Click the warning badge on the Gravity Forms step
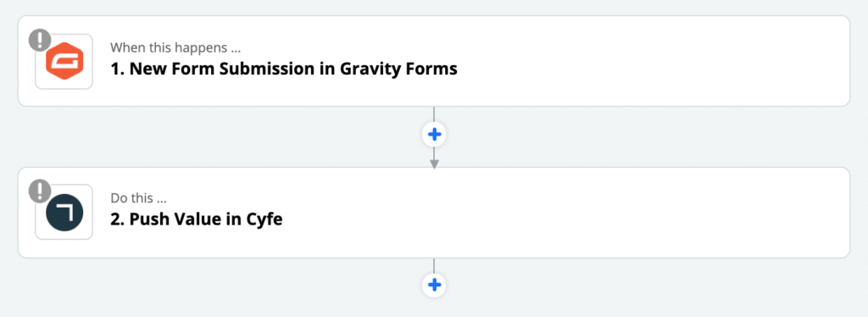This screenshot has width=868, height=317. point(39,41)
